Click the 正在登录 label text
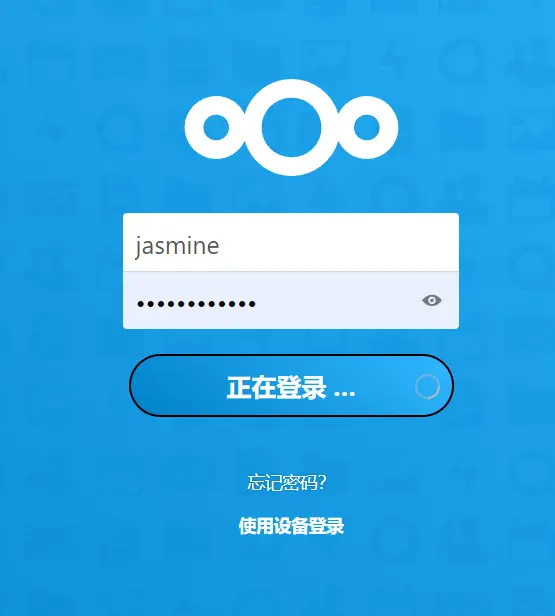The width and height of the screenshot is (555, 616). pos(276,387)
